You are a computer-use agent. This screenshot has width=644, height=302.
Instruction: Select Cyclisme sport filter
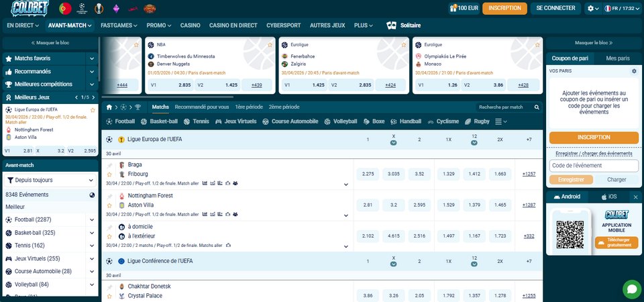coord(443,121)
